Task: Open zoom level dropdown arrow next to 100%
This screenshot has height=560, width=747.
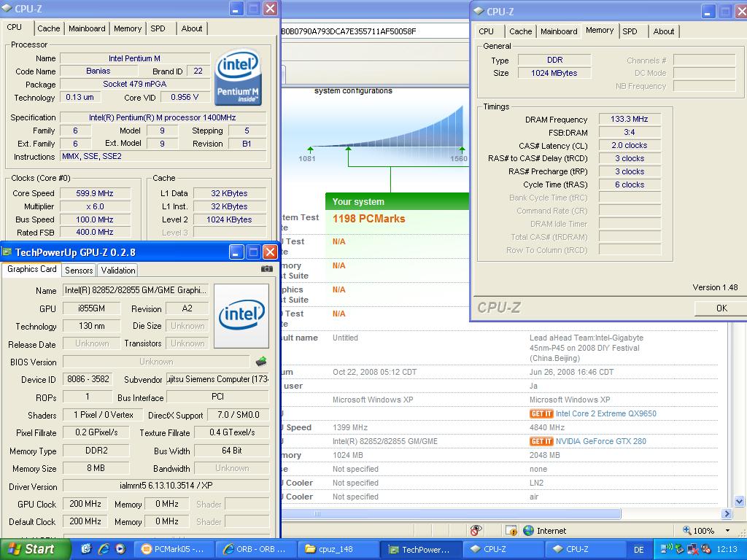Action: point(727,530)
